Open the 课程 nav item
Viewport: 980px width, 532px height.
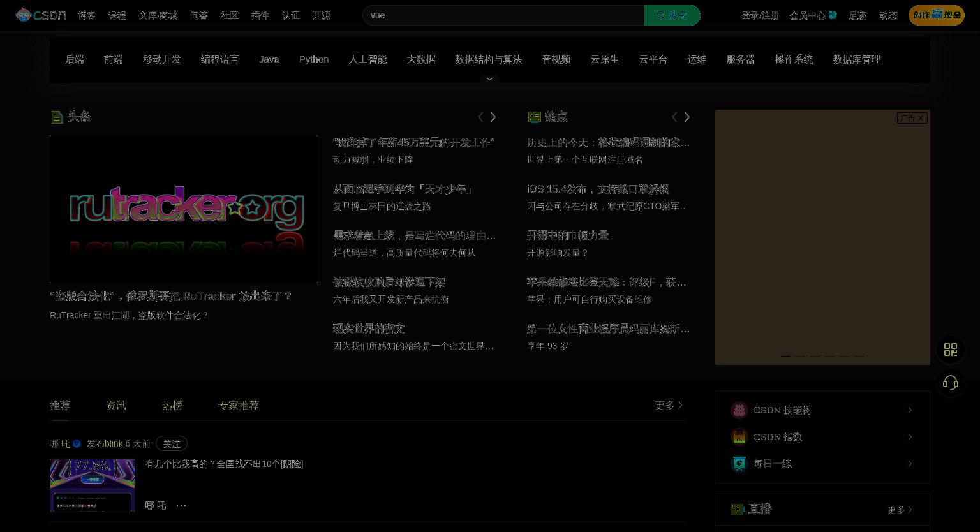[117, 15]
